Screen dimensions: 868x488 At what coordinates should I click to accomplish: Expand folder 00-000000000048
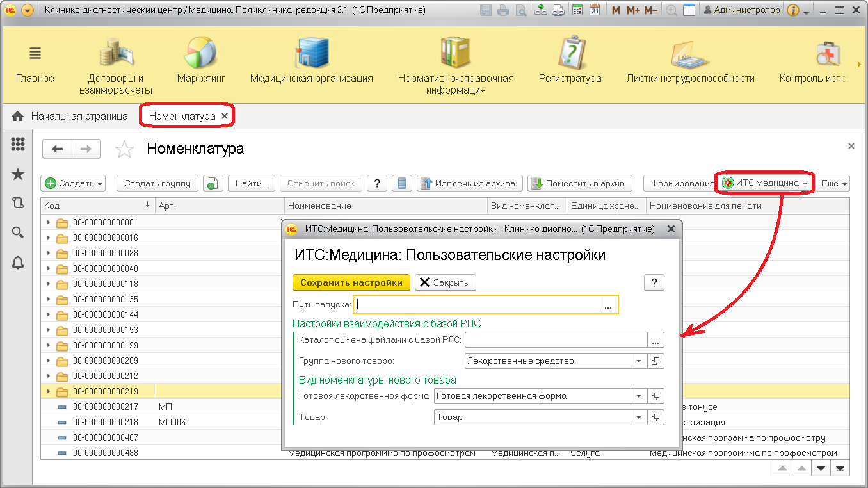(49, 268)
